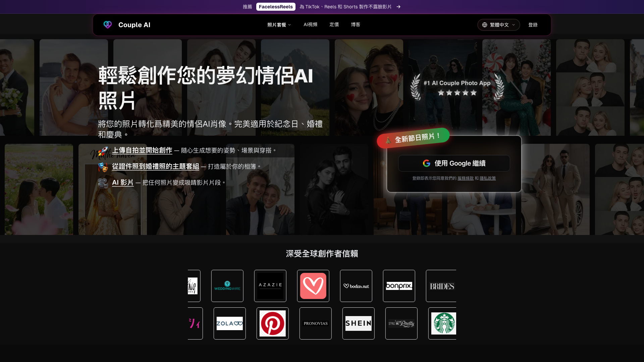The height and width of the screenshot is (362, 644).
Task: Click the arrow icon in the top promo banner
Action: (398, 7)
